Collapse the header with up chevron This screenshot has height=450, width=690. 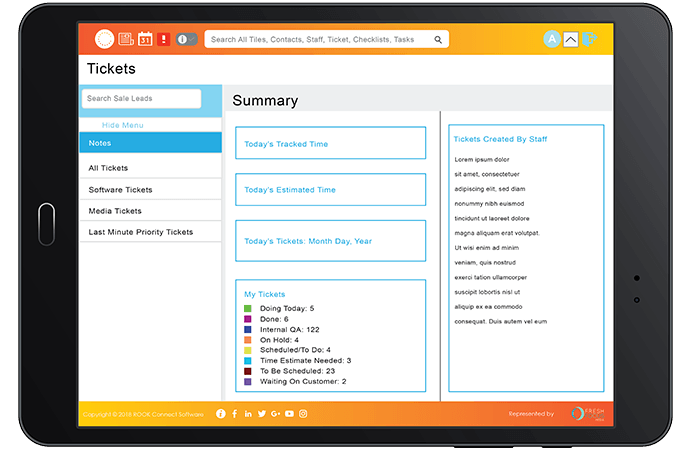coord(571,40)
